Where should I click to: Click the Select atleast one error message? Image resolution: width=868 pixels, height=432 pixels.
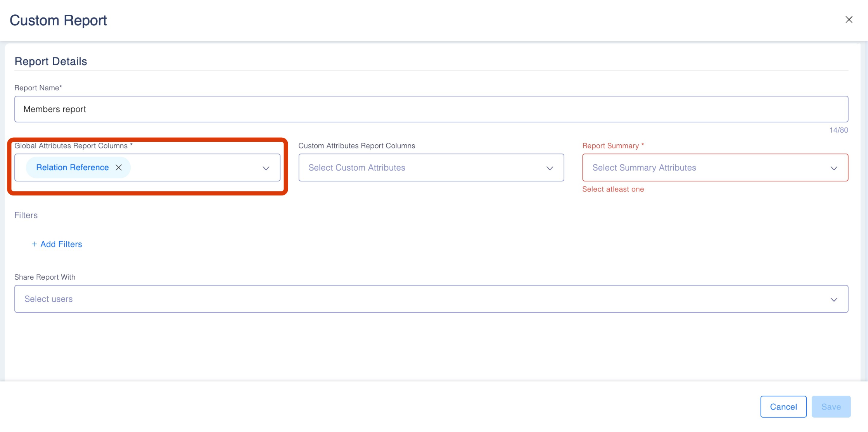pyautogui.click(x=613, y=189)
